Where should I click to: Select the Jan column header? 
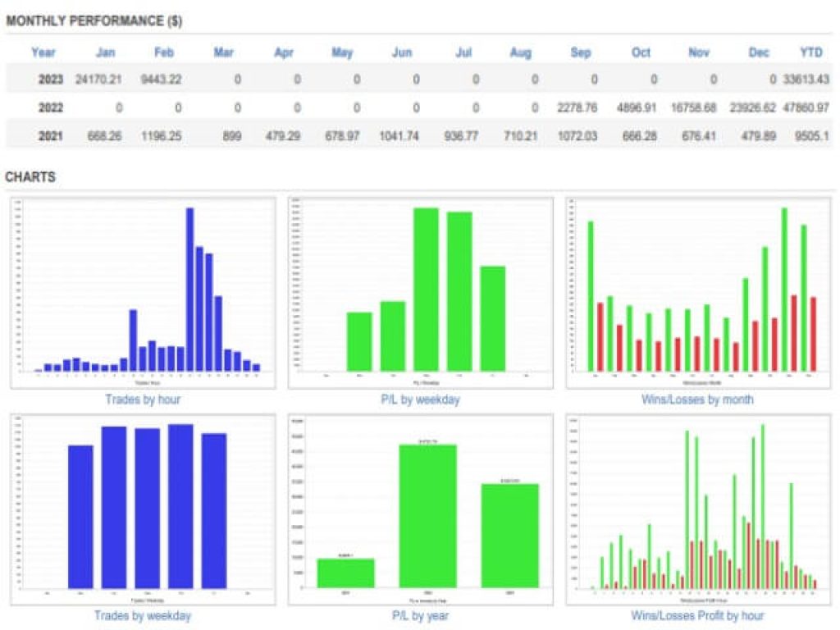[x=106, y=52]
